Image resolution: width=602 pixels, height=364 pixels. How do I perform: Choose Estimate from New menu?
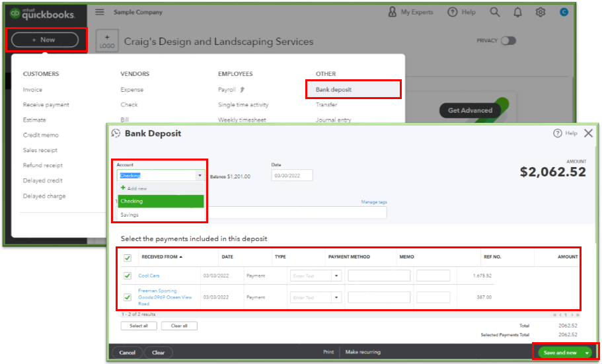click(x=34, y=120)
